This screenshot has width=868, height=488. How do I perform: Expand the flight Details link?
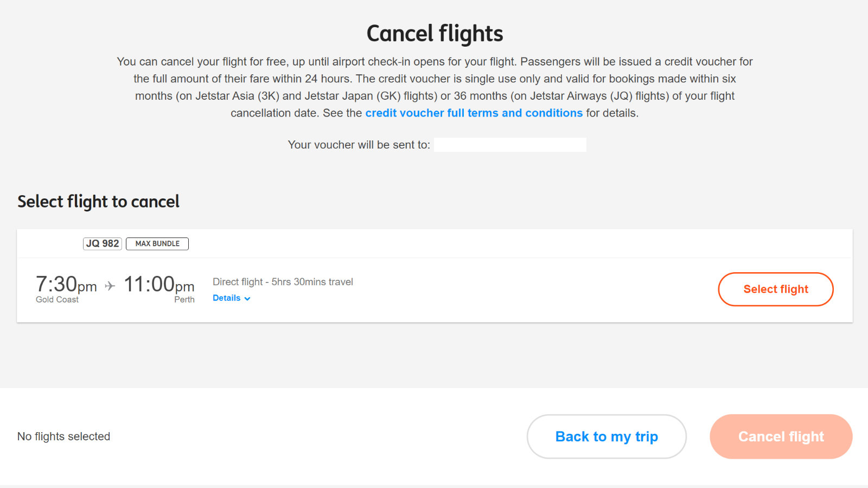[232, 298]
